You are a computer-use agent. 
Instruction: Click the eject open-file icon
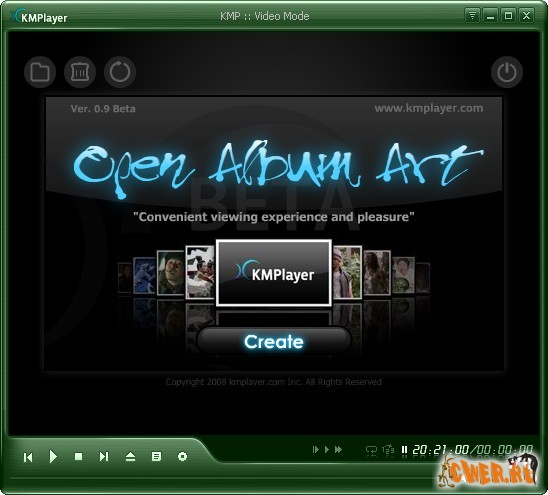click(130, 457)
